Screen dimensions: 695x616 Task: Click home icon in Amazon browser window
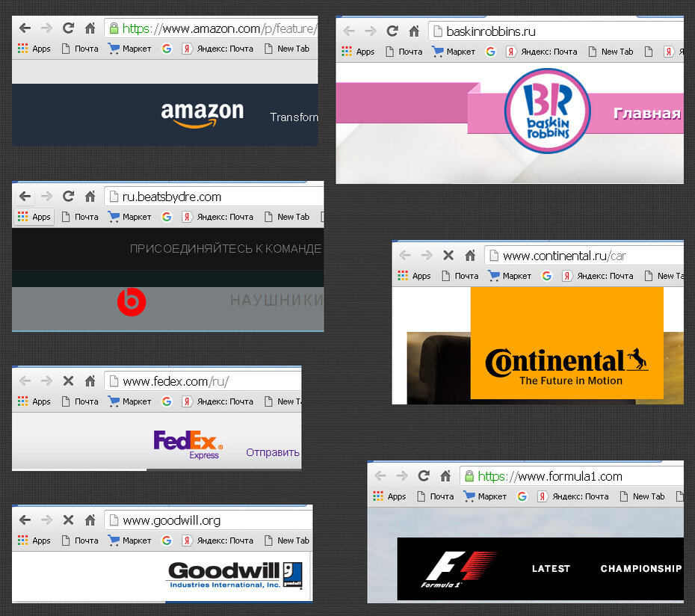(90, 29)
